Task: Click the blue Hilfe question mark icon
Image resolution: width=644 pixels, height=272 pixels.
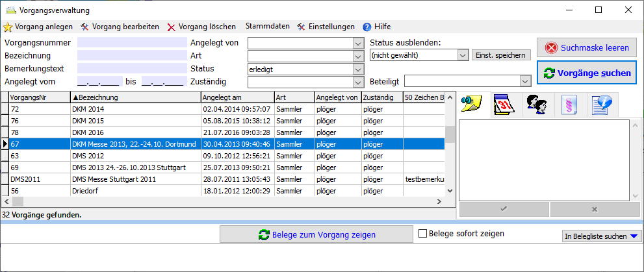Action: [x=367, y=27]
